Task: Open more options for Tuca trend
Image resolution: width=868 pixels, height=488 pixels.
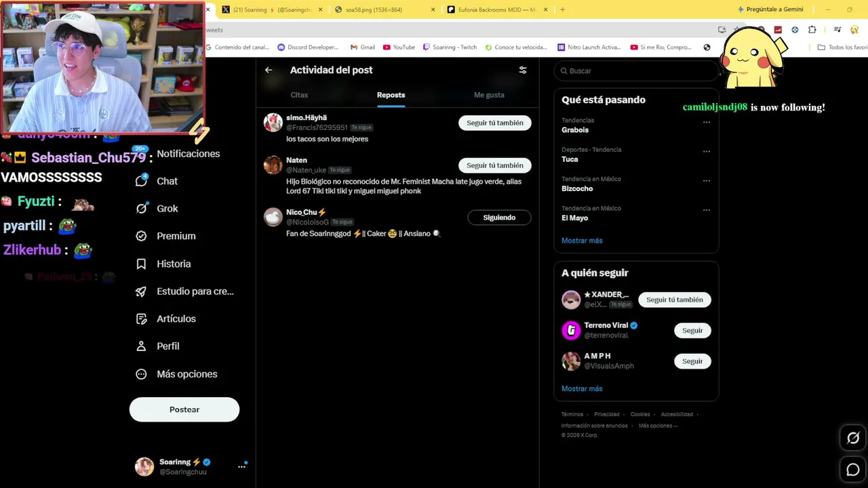Action: coord(707,152)
